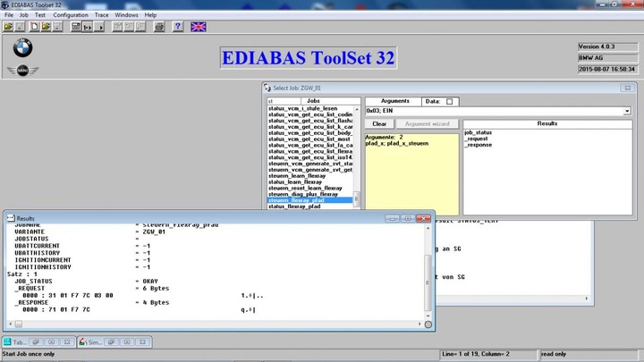
Task: Click Results window horizontal scrollbar thumb
Action: coord(19,324)
